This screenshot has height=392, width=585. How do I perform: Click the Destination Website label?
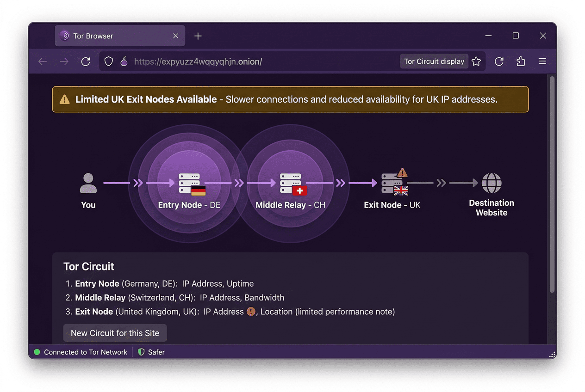(492, 208)
